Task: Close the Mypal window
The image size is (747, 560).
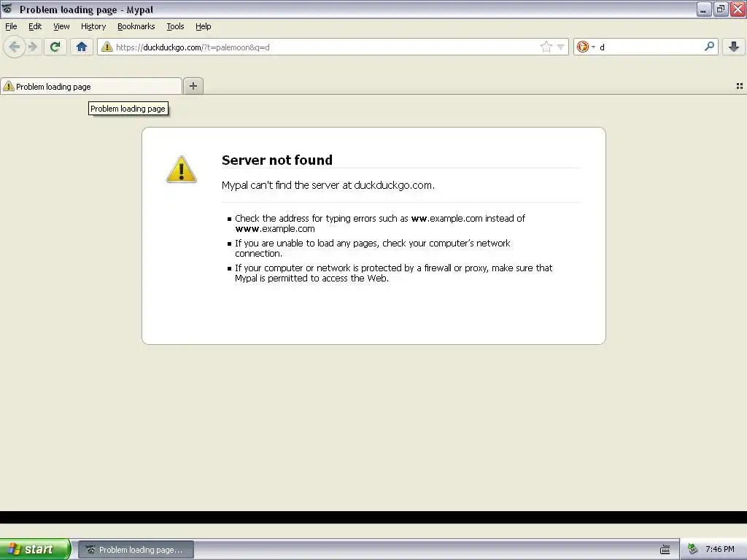Action: 738,9
